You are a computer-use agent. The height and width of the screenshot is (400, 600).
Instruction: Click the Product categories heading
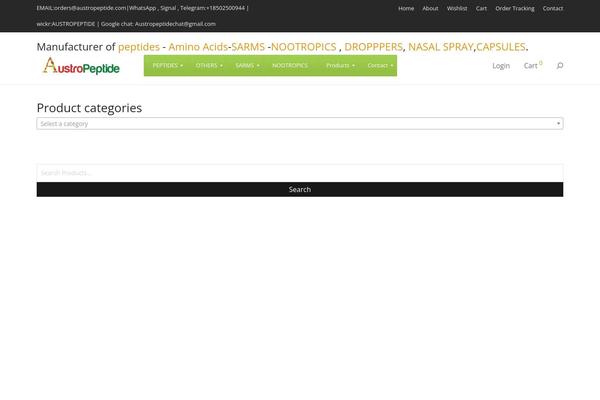pyautogui.click(x=89, y=108)
